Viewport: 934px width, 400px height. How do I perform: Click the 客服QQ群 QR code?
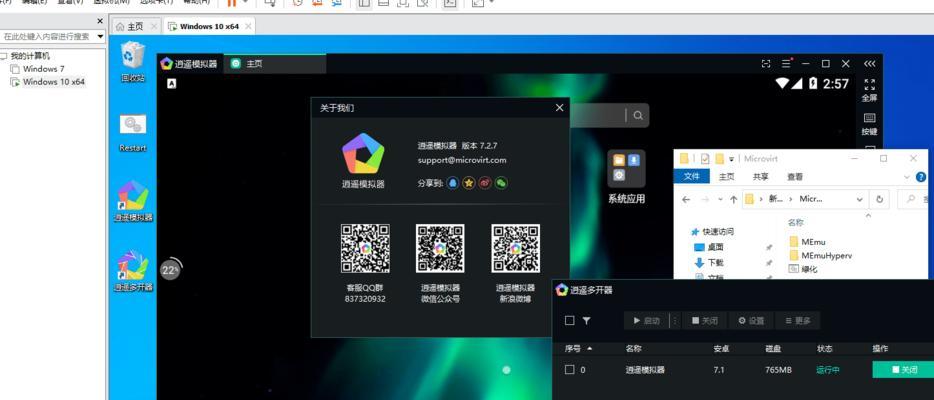tap(365, 249)
